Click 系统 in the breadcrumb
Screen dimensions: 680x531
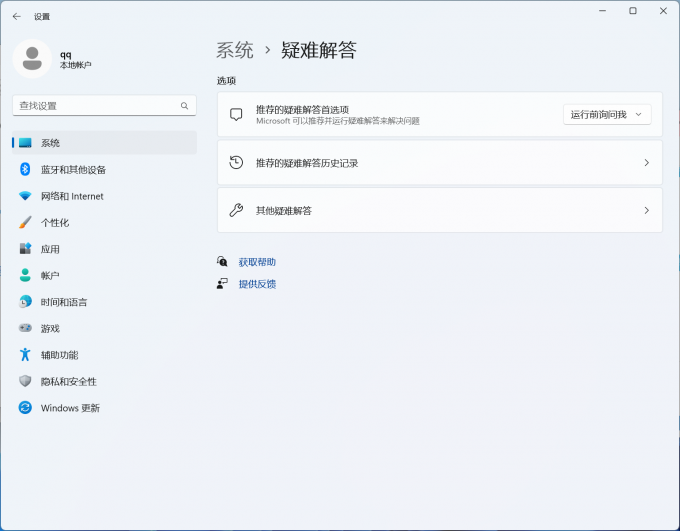tap(235, 50)
